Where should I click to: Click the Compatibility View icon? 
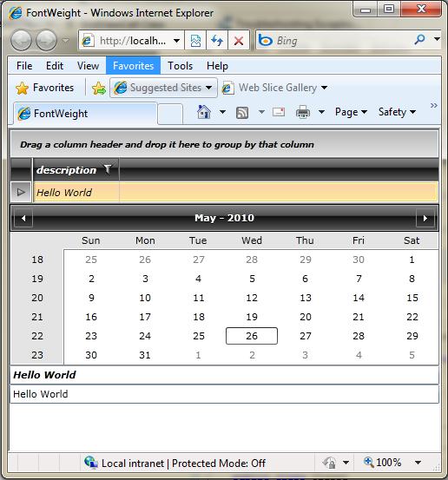(x=195, y=40)
